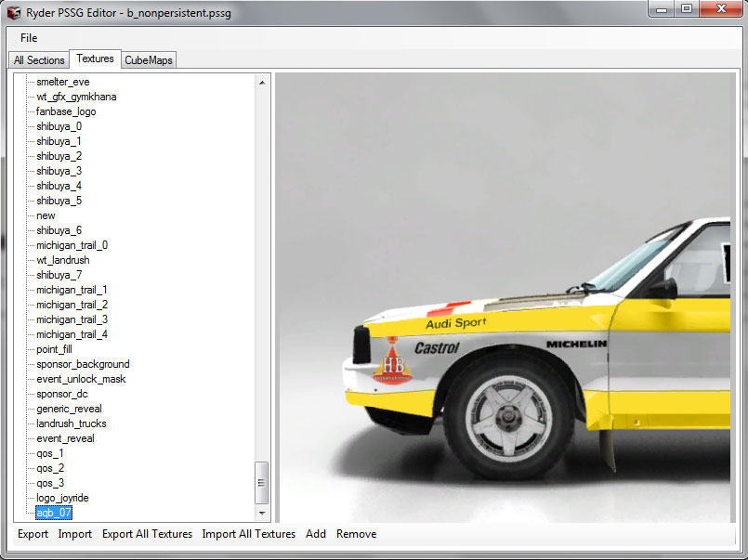
Task: Select the shibuya_2 texture
Action: point(59,156)
